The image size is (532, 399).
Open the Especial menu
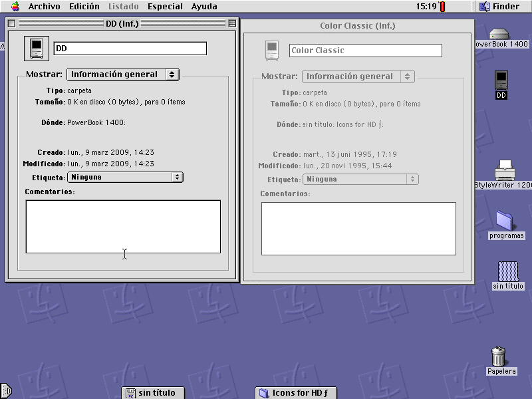pos(165,6)
